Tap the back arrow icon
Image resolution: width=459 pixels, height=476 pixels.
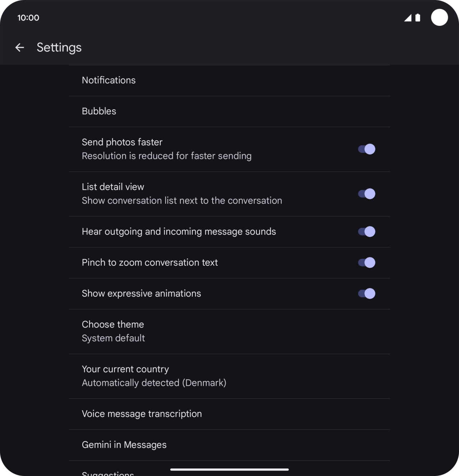pyautogui.click(x=19, y=47)
